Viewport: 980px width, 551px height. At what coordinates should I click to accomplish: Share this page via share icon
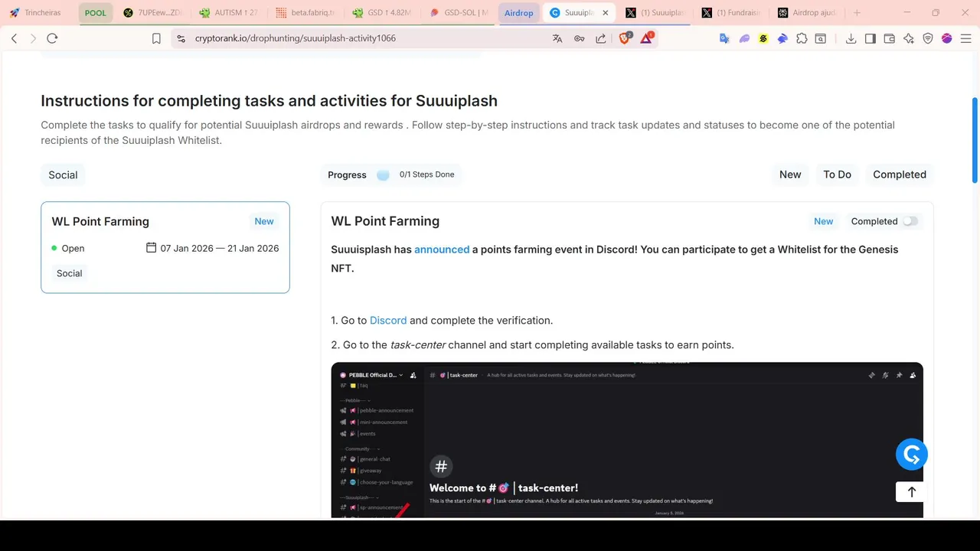601,38
